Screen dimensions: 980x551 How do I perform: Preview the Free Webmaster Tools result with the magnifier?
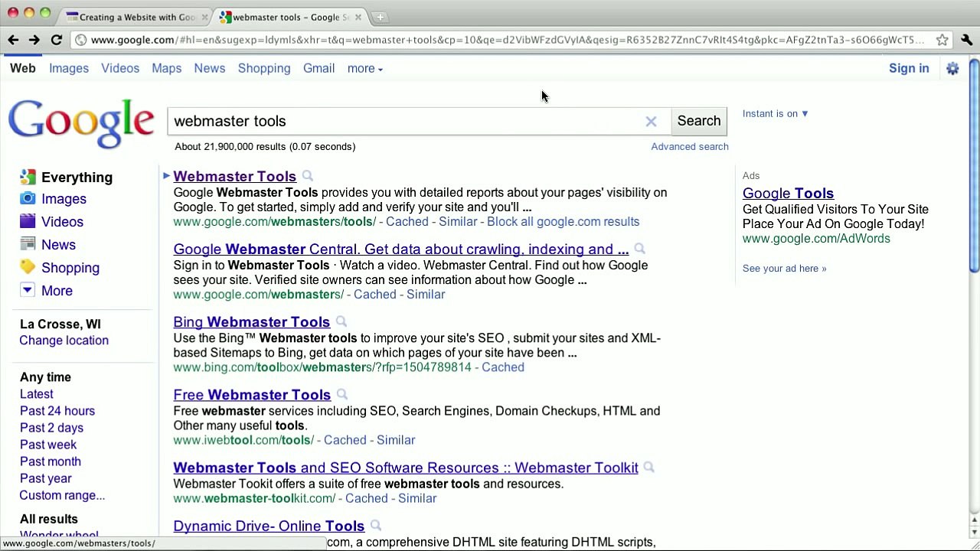coord(341,395)
